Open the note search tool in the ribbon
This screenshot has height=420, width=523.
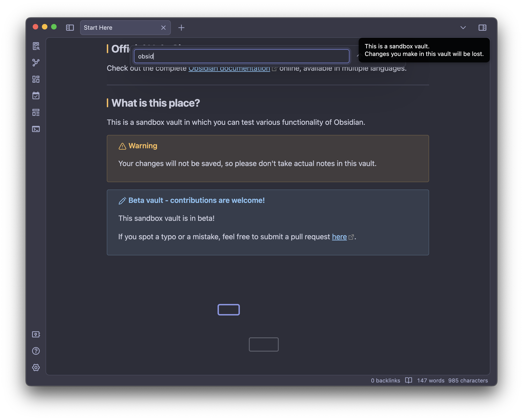(36, 46)
